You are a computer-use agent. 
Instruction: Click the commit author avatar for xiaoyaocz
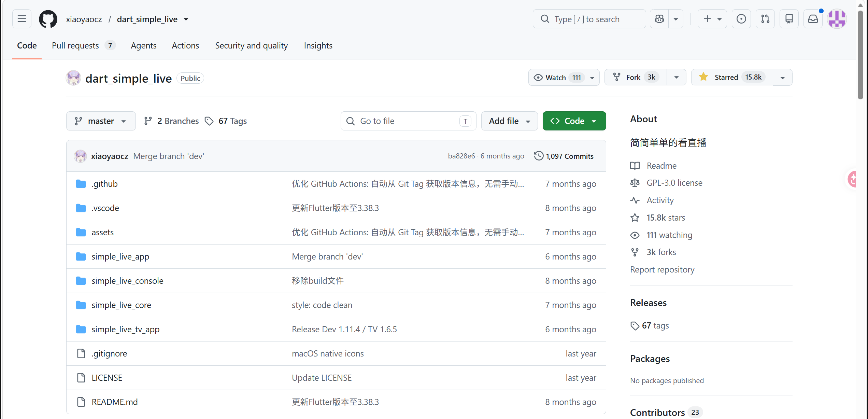(81, 156)
